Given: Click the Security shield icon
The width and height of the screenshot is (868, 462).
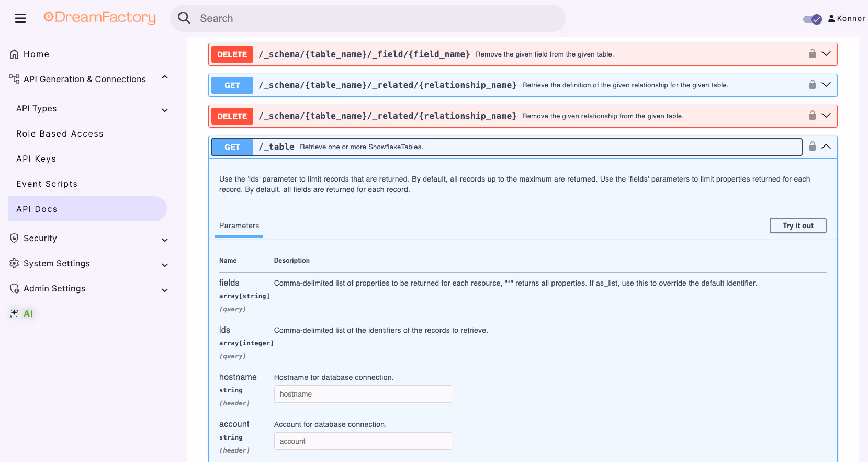Looking at the screenshot, I should (14, 238).
